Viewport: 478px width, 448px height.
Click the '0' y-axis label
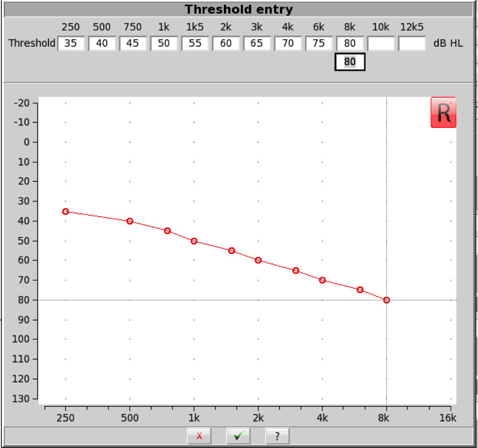pyautogui.click(x=27, y=142)
